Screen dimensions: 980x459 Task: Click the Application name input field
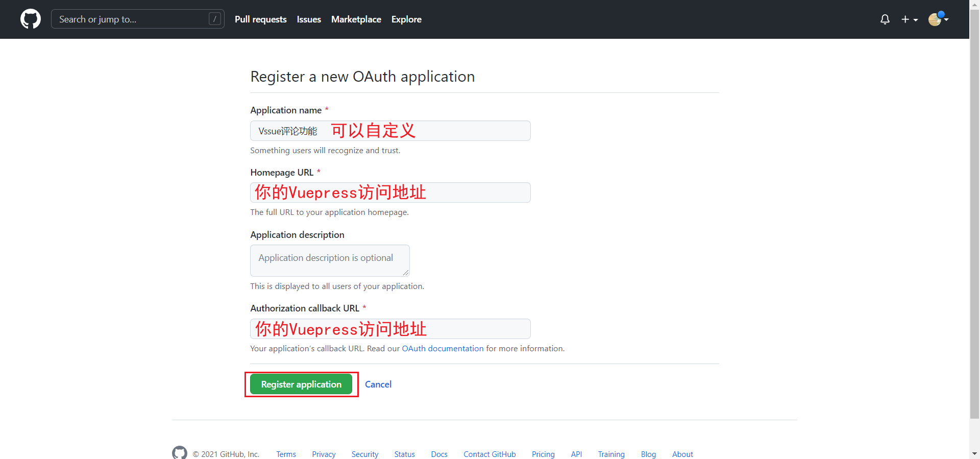pos(390,131)
